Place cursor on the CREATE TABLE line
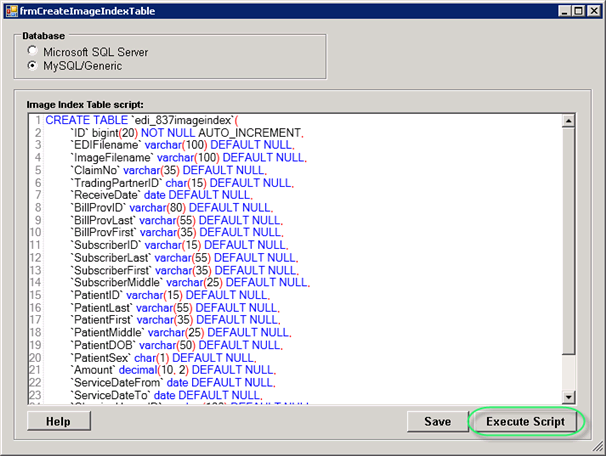The height and width of the screenshot is (456, 606). click(x=150, y=120)
